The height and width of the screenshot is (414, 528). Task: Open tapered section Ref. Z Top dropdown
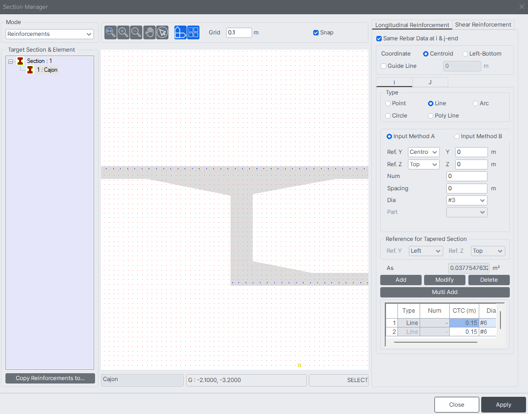click(x=488, y=251)
